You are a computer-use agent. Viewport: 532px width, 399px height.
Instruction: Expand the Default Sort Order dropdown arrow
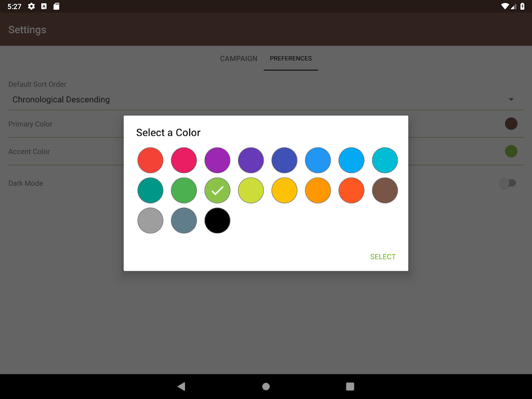pyautogui.click(x=511, y=100)
